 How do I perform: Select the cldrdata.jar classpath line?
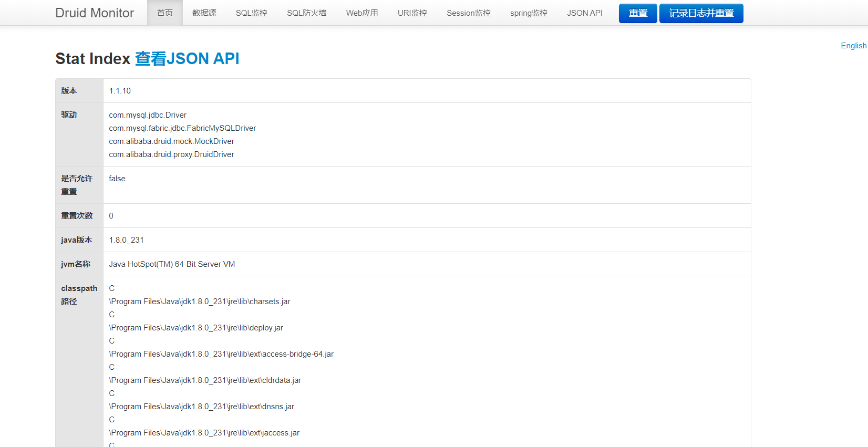tap(205, 380)
